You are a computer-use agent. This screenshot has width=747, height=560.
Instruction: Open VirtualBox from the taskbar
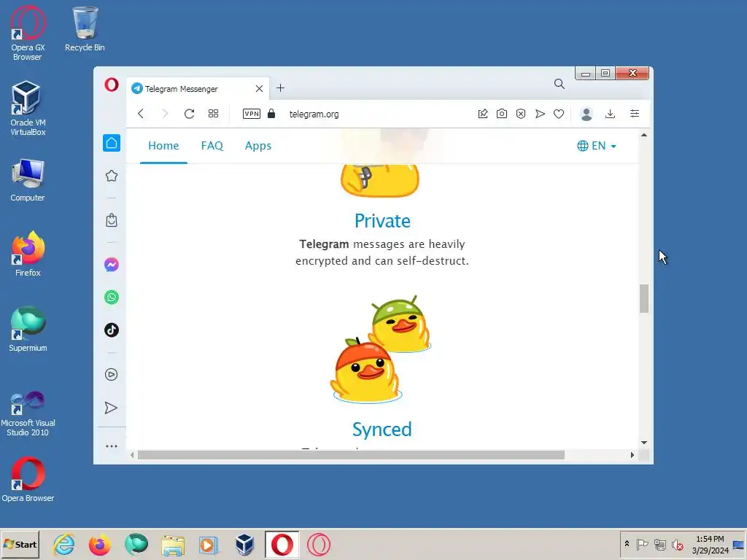click(x=244, y=545)
